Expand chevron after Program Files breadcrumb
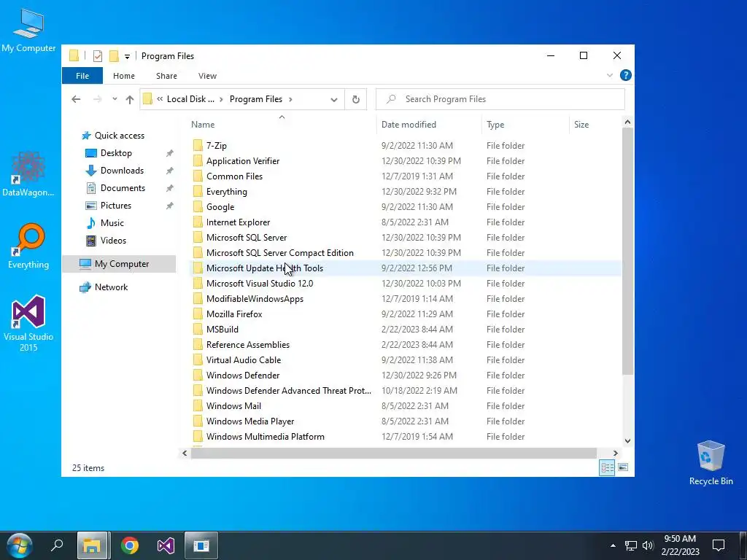 [290, 99]
